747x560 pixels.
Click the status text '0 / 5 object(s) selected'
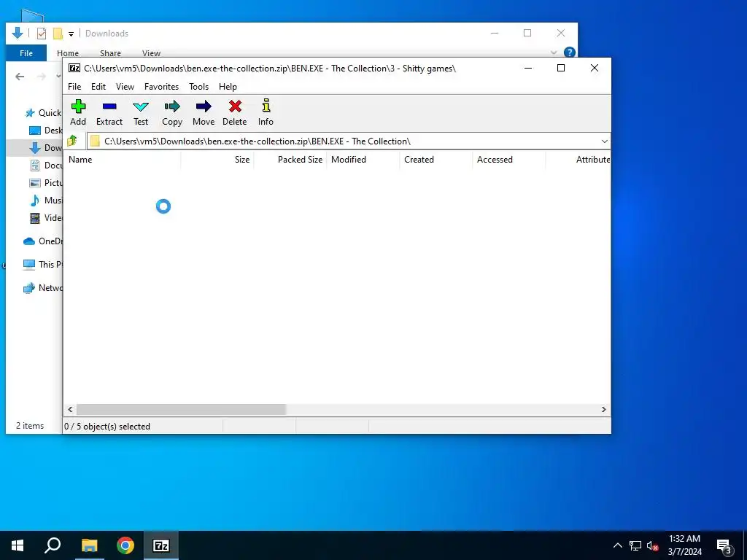click(108, 427)
